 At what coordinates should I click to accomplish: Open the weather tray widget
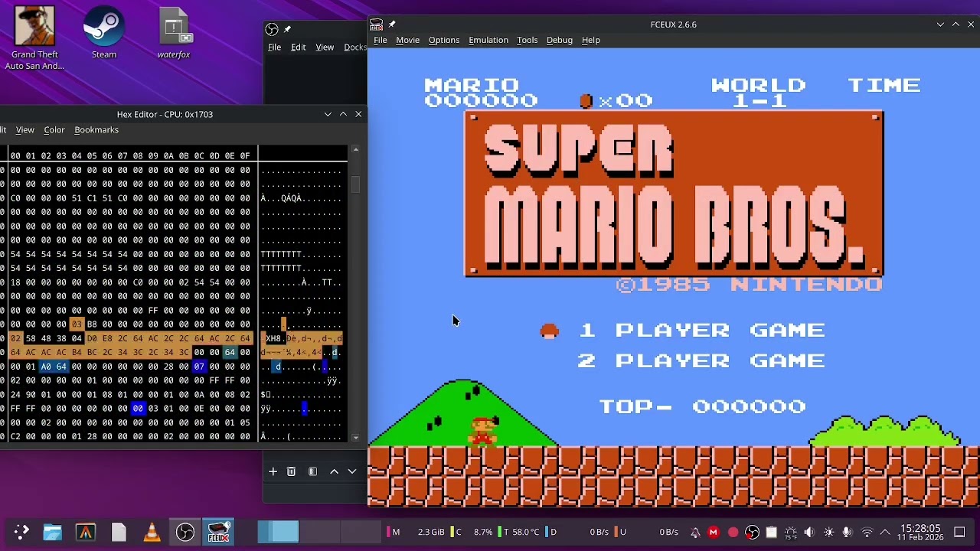[x=790, y=532]
